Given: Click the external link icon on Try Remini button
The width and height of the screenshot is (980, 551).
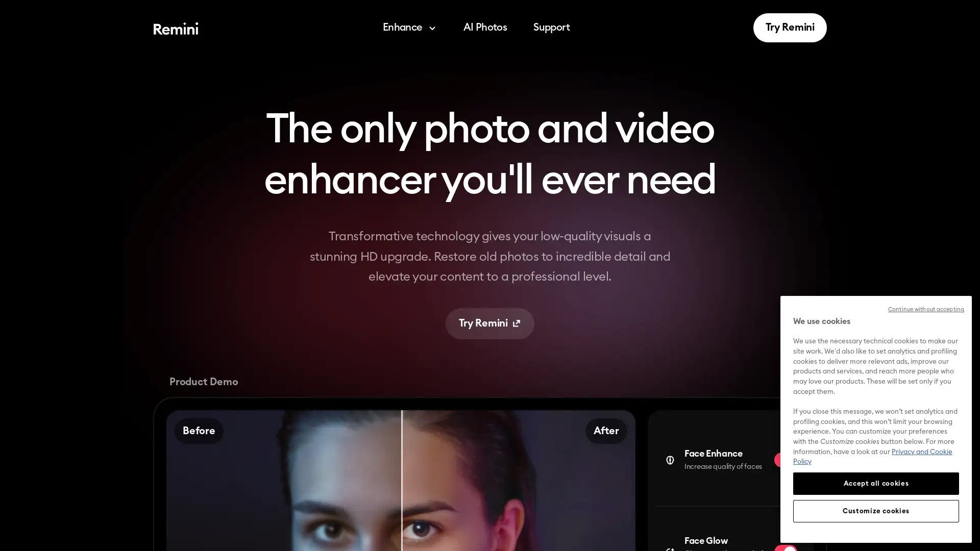Looking at the screenshot, I should click(517, 323).
